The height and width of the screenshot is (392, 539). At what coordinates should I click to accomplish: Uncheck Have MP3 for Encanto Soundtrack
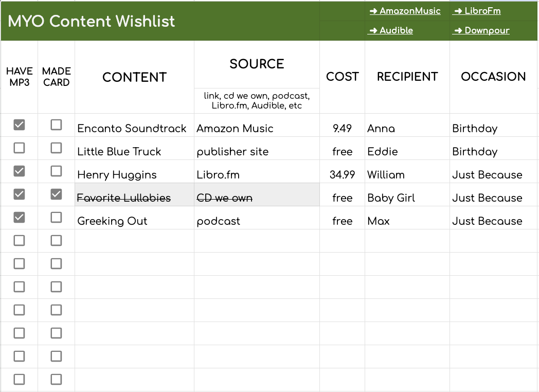click(19, 125)
